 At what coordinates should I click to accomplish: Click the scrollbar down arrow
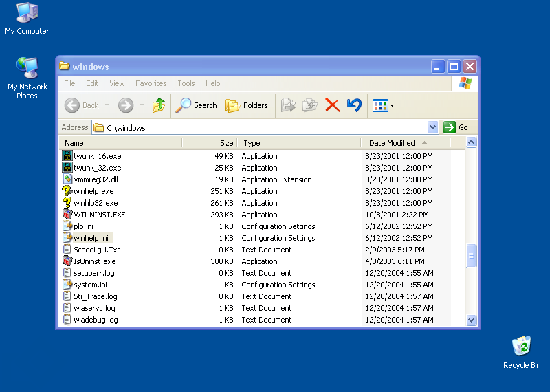coord(471,320)
